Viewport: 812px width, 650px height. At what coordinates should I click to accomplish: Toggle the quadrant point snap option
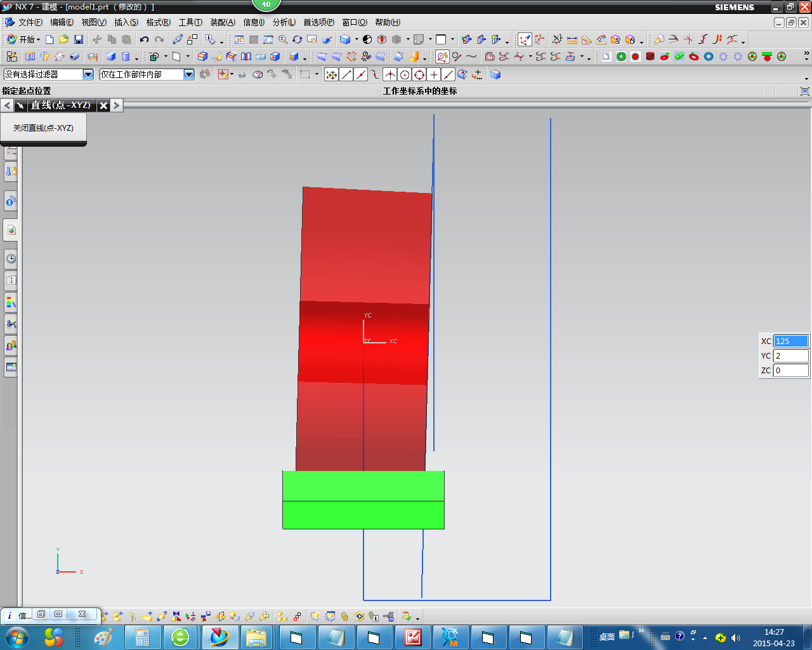pos(419,74)
